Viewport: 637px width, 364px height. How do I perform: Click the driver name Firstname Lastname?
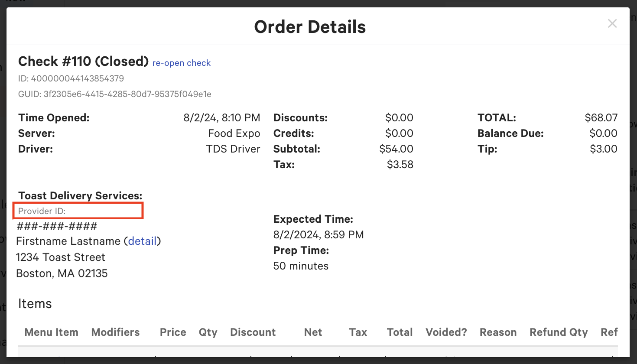tap(68, 241)
